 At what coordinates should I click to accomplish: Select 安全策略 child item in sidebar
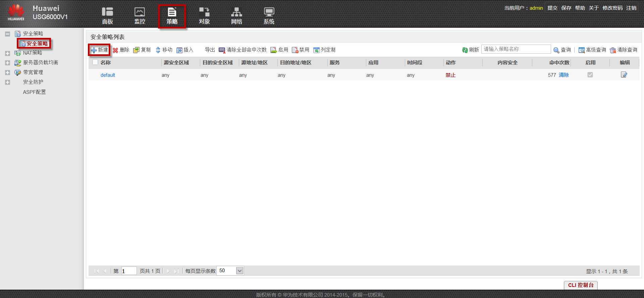(x=34, y=44)
